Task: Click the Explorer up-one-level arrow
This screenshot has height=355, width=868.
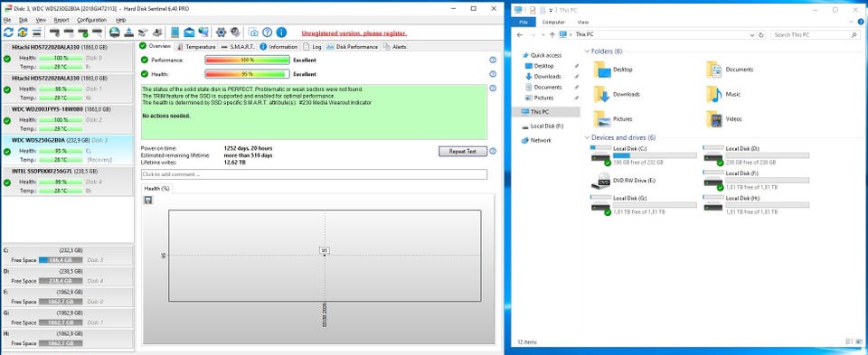Action: click(x=552, y=34)
